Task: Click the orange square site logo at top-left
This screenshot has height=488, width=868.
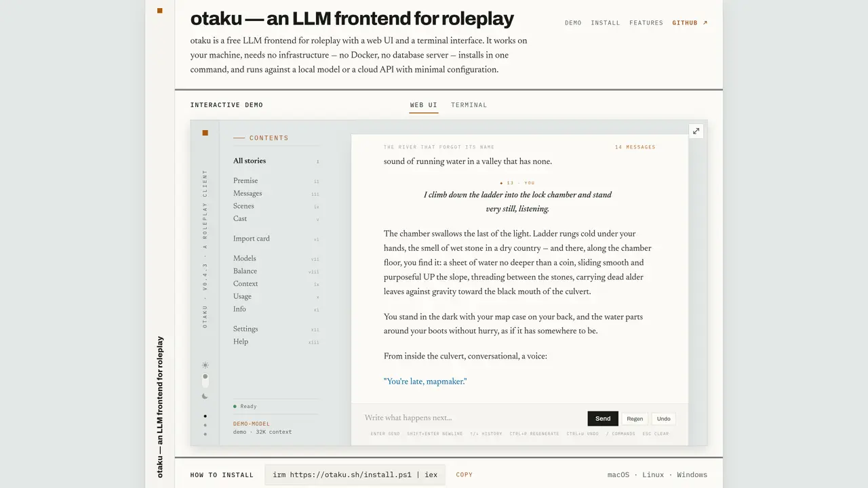Action: [x=160, y=11]
